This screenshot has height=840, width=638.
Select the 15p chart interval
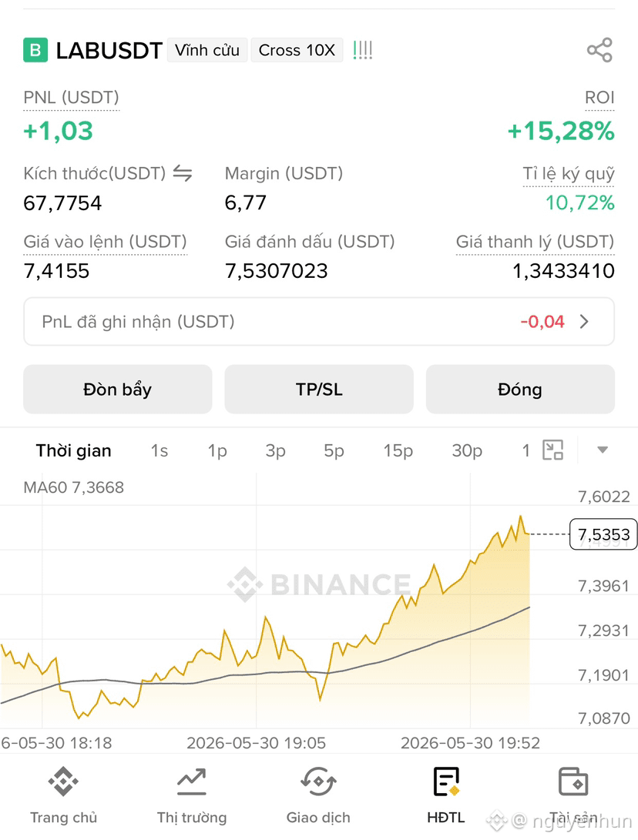point(398,450)
